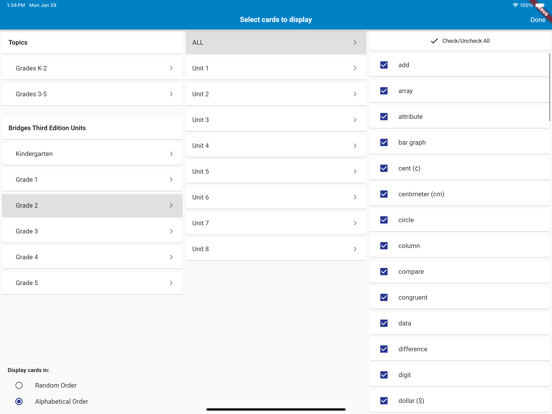Select the 'Unit 8' label
The width and height of the screenshot is (552, 414).
pyautogui.click(x=200, y=249)
